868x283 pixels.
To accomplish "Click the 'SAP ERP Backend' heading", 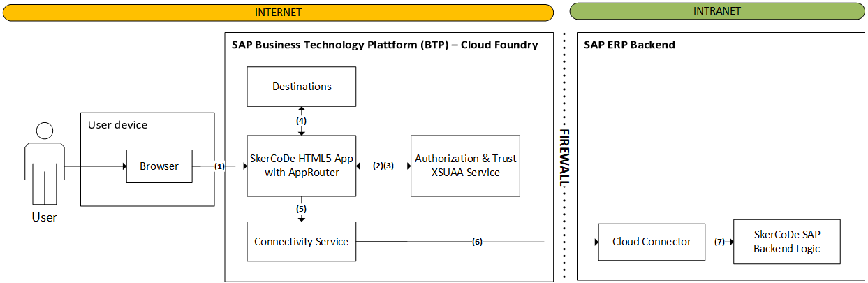I will (629, 45).
